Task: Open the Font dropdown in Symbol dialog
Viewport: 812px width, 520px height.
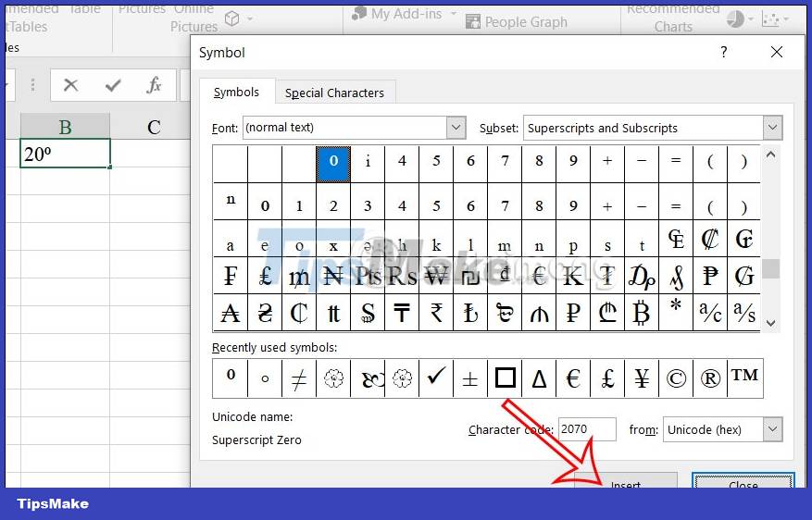Action: [x=456, y=128]
